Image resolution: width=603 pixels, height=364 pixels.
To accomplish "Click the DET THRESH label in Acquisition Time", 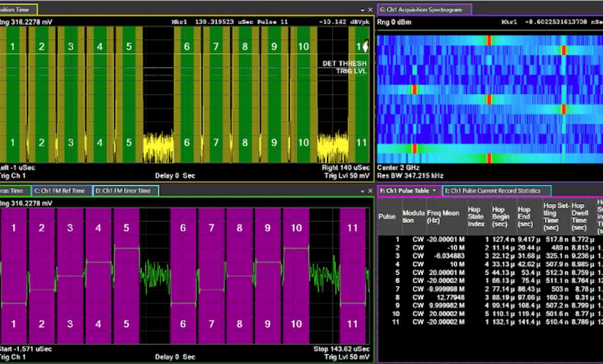I will [x=344, y=63].
